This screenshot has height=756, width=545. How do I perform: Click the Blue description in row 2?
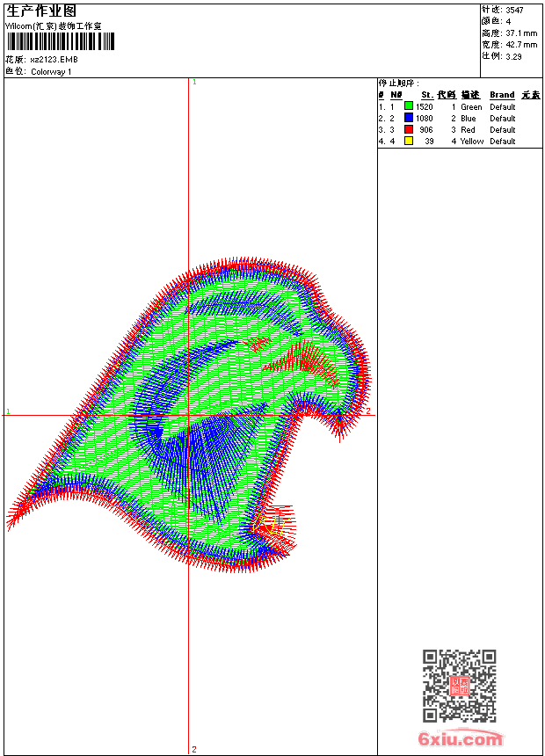click(x=468, y=118)
